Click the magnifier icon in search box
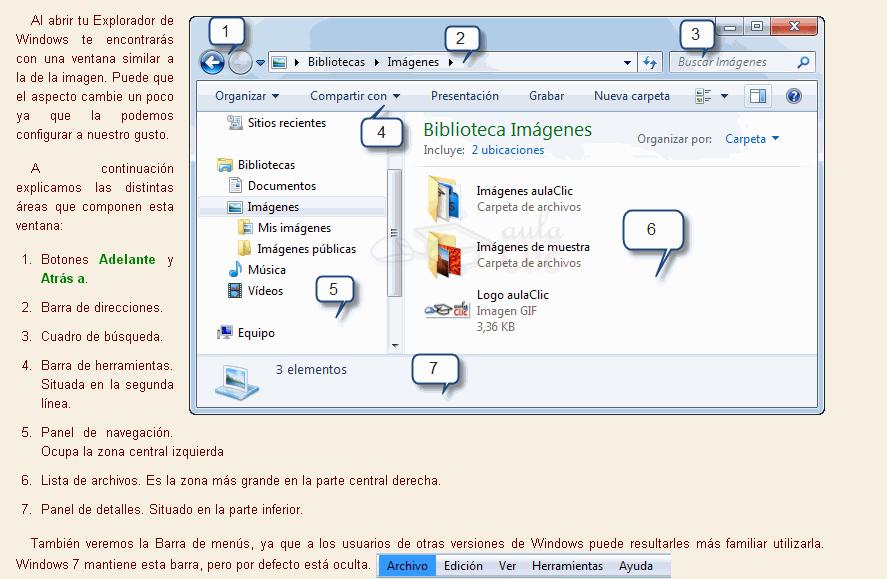The image size is (887, 579). point(803,62)
